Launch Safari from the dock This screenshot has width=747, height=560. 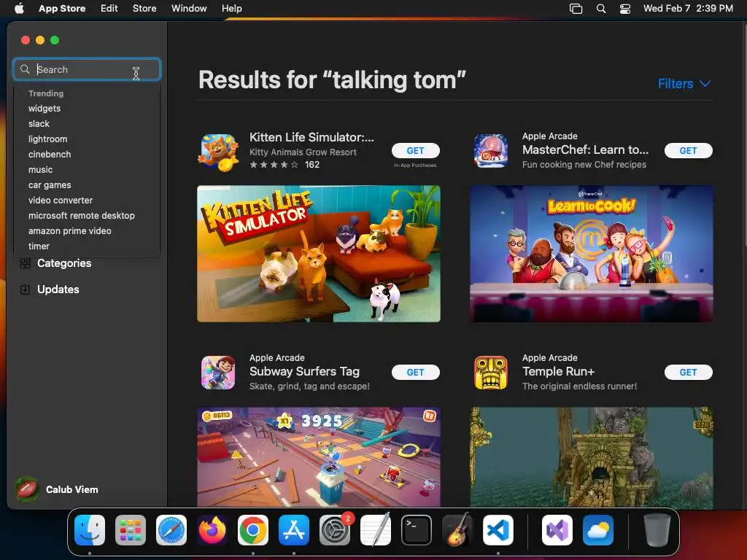tap(171, 530)
